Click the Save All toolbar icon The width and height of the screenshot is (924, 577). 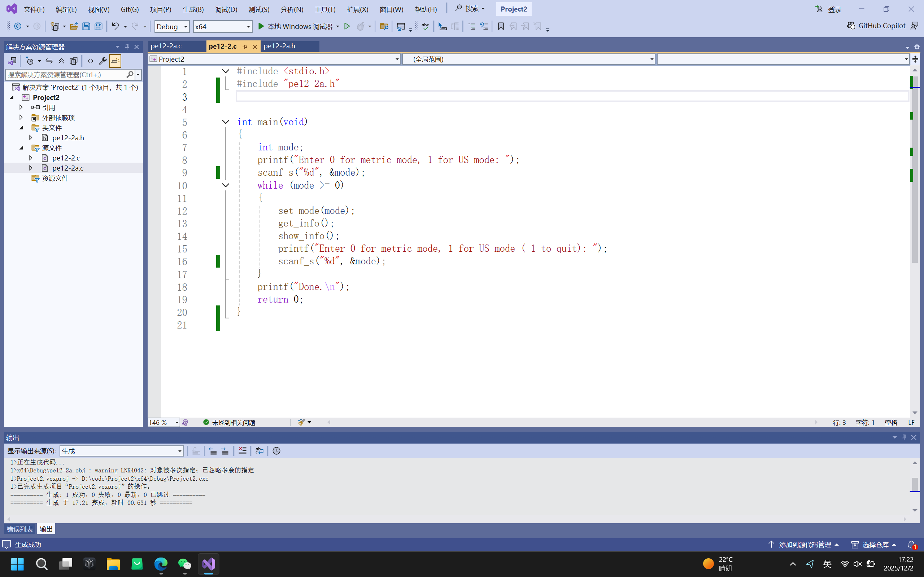(98, 26)
